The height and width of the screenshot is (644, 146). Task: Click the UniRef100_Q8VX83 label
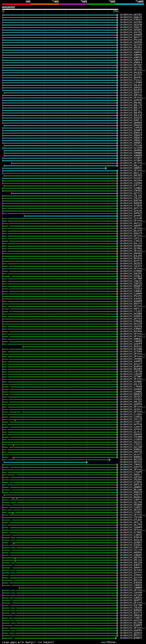pos(131,462)
